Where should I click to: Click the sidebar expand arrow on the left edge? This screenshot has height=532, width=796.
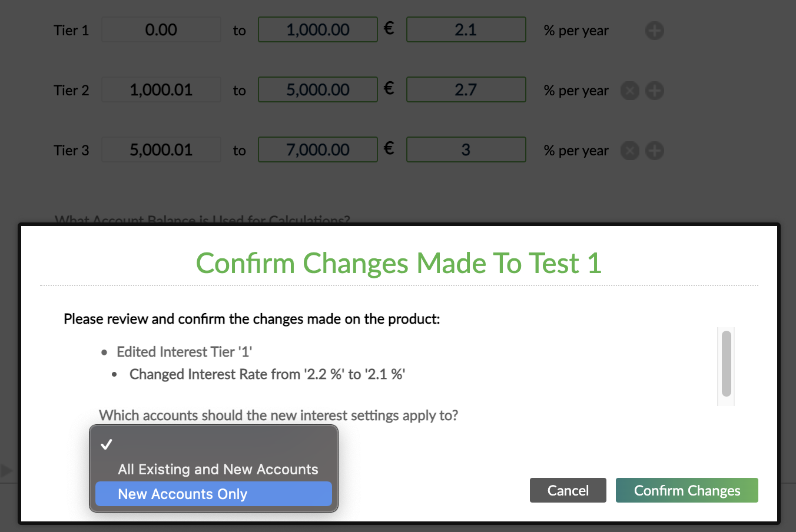point(6,470)
